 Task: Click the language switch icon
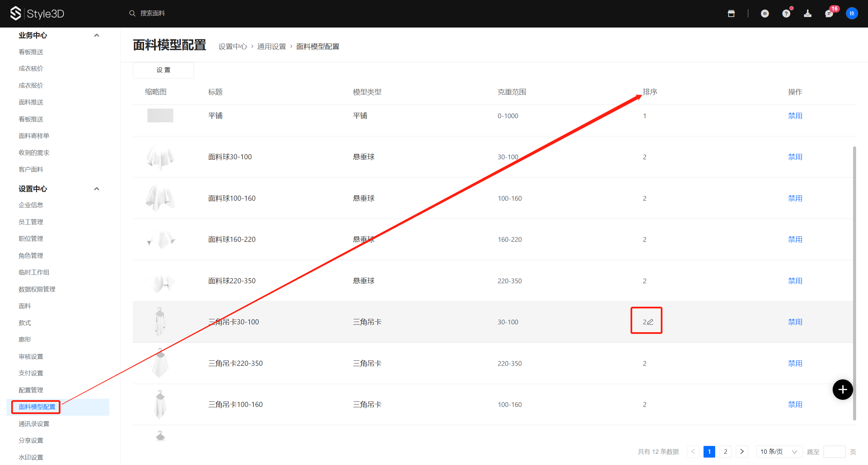pyautogui.click(x=765, y=14)
